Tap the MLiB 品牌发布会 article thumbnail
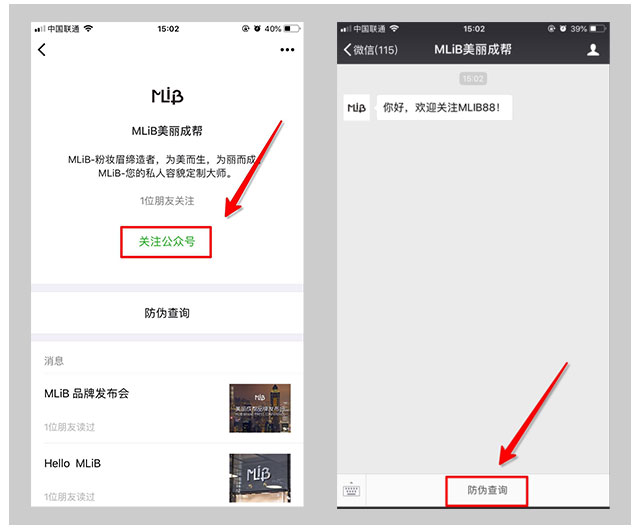640x530 pixels. (x=260, y=408)
